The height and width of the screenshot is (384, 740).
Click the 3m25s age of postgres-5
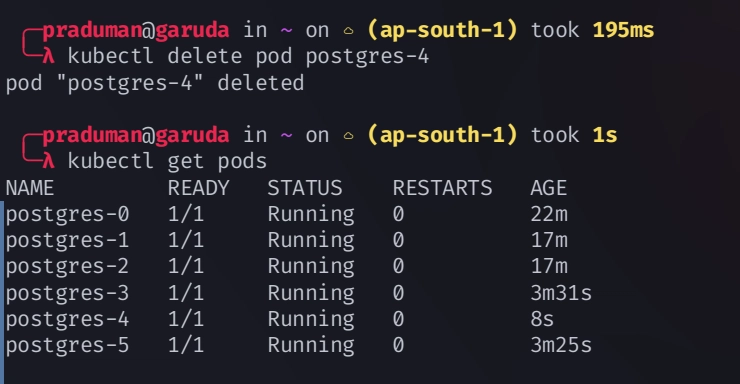coord(561,345)
